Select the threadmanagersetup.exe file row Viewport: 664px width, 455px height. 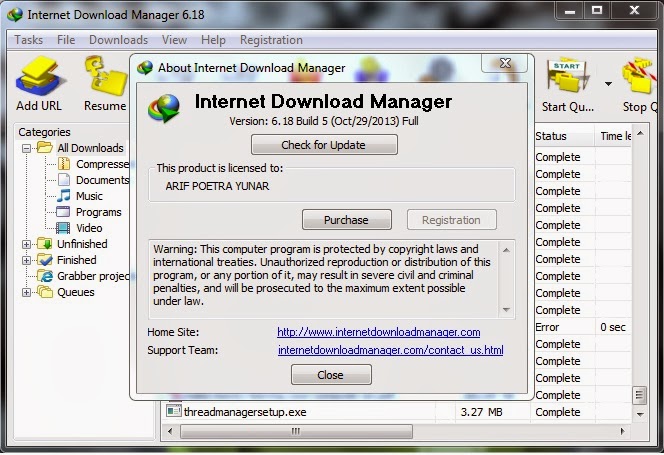pyautogui.click(x=397, y=411)
